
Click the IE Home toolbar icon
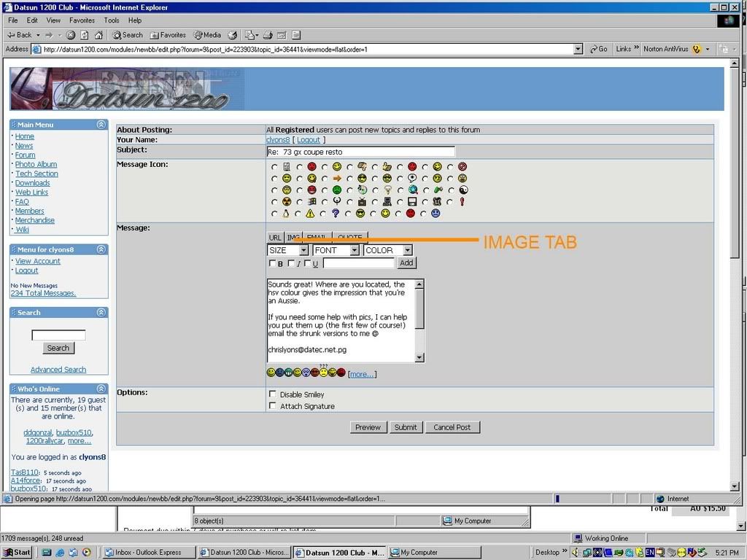[98, 35]
